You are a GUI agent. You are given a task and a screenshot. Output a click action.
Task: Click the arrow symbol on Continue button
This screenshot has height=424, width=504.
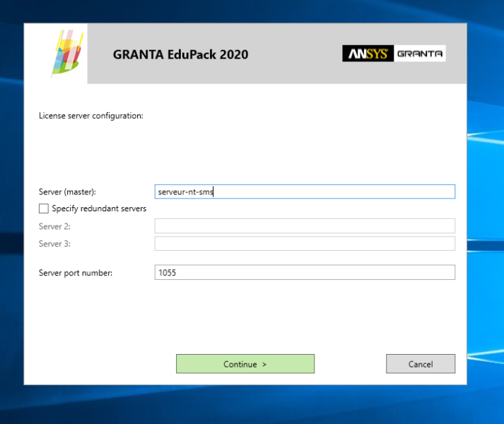point(264,365)
